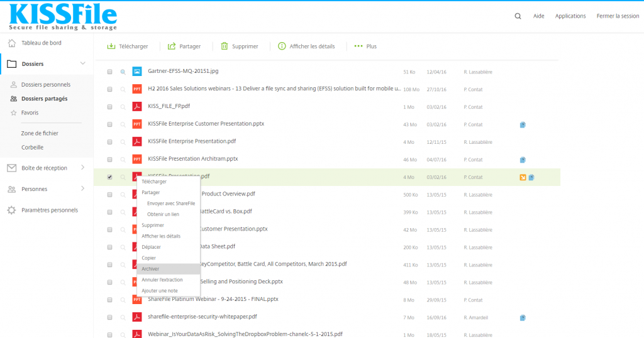The image size is (644, 338).
Task: Choose Obtenir un lien in context menu
Action: 163,214
